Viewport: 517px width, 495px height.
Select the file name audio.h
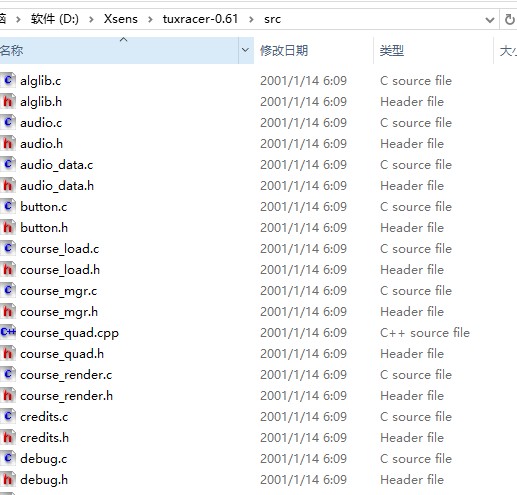41,144
